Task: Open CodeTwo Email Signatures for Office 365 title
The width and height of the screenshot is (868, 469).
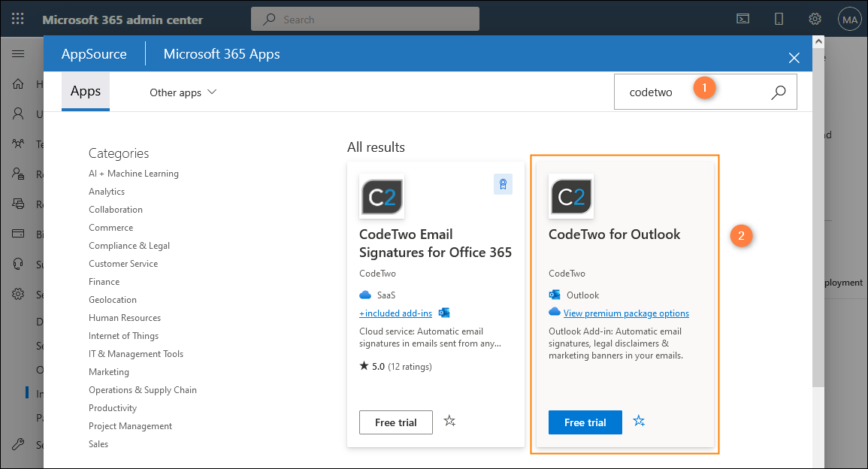Action: 436,243
